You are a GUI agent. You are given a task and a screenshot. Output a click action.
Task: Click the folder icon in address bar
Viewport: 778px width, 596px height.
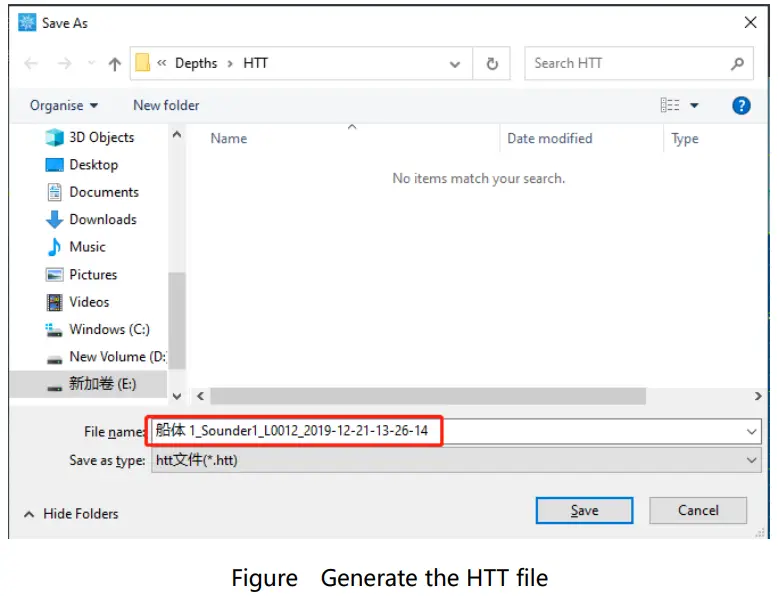[x=142, y=63]
